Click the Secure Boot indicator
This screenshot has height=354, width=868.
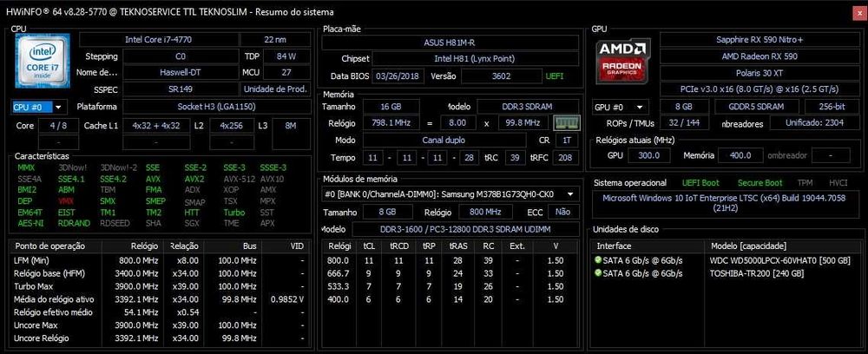coord(759,182)
